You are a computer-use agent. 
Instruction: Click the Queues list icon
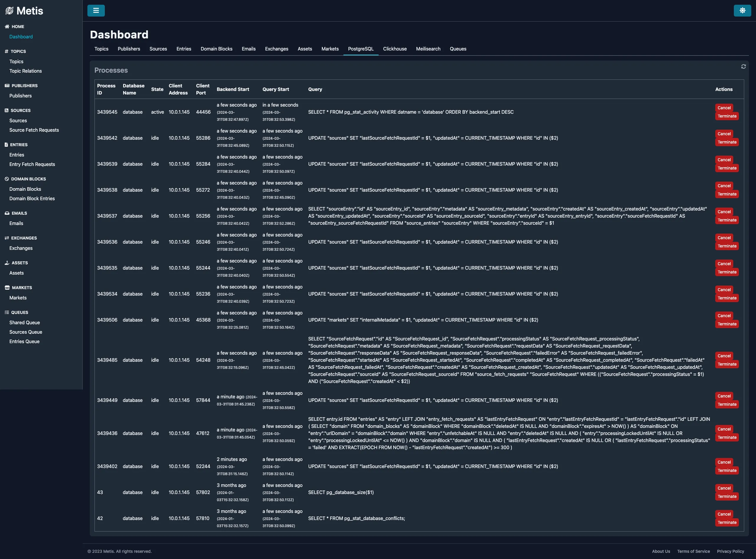6,312
